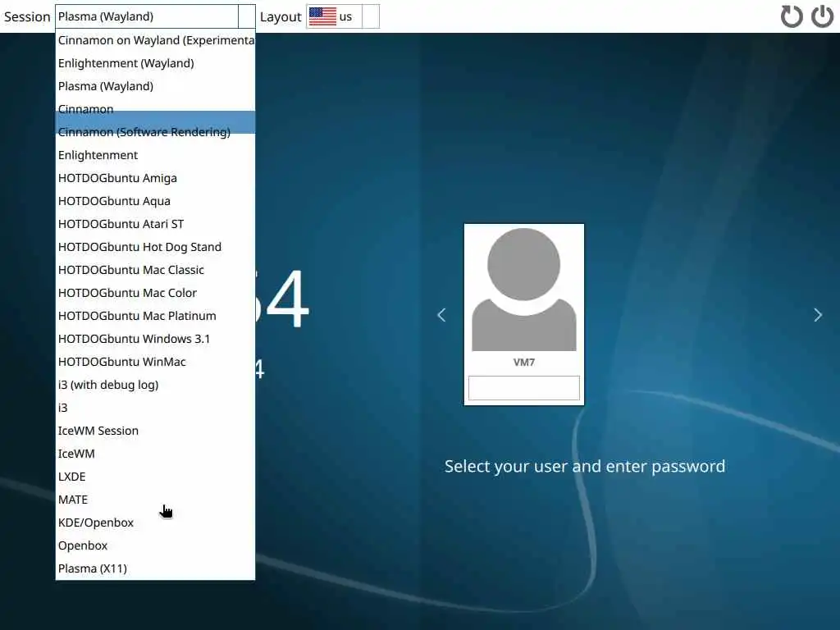Choose HOTDOGbuntu WinMac session
840x630 pixels.
point(155,363)
